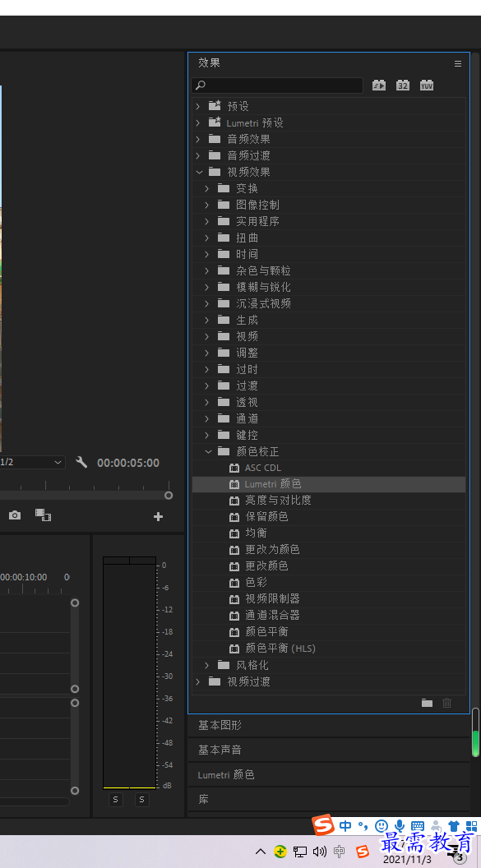Select the 通道混合器 effect
Viewport: 481px width, 868px height.
(329, 616)
